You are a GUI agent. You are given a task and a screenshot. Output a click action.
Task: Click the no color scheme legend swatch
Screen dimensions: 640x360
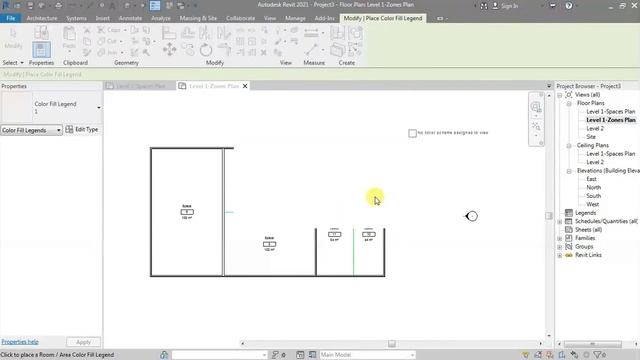click(412, 133)
